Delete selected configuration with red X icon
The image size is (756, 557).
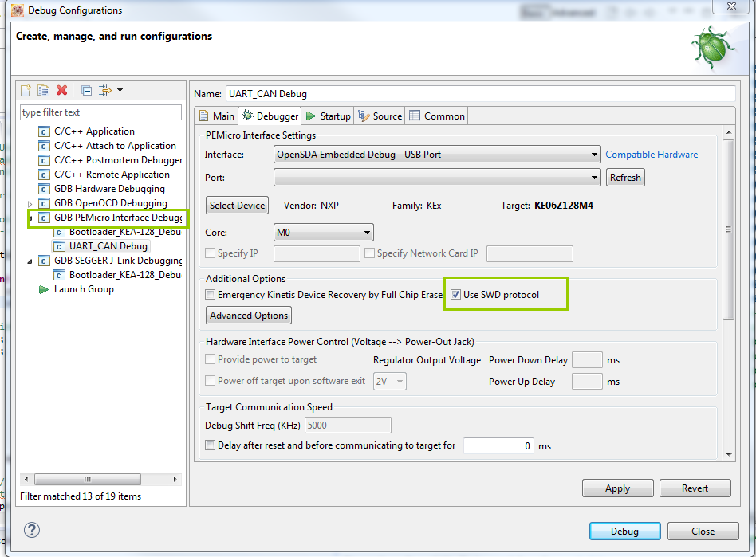[61, 90]
